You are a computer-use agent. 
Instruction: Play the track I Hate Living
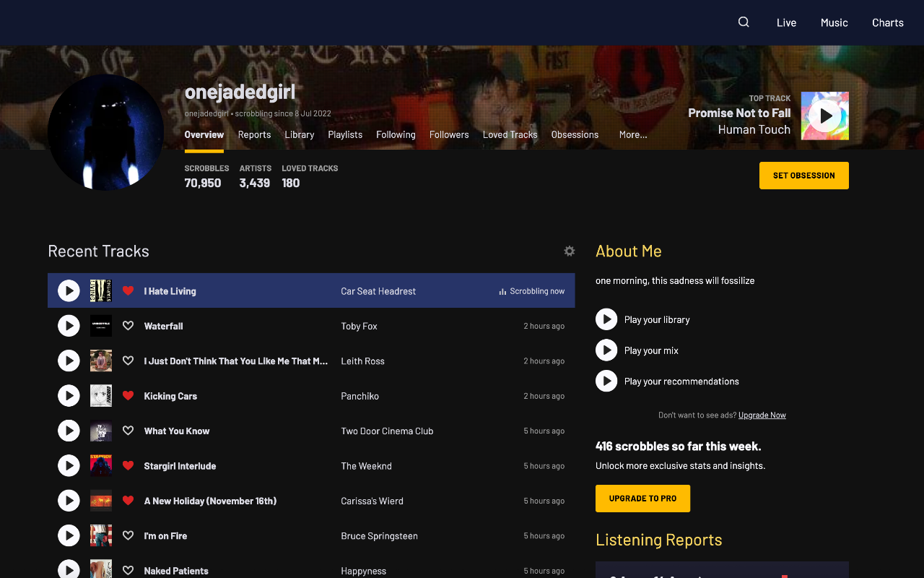[69, 291]
